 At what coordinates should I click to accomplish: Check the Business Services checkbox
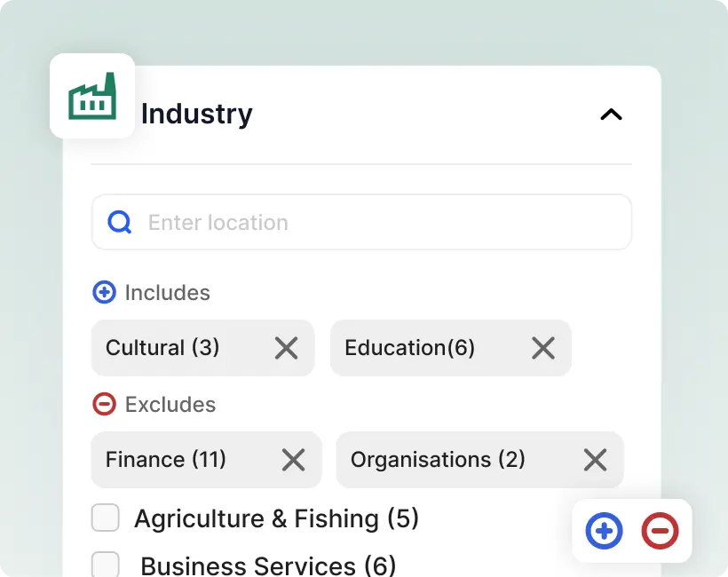pyautogui.click(x=106, y=565)
